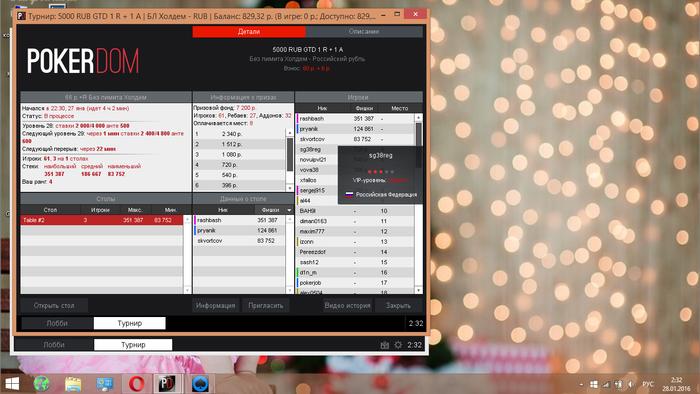Sort tables by the Стол column header
The height and width of the screenshot is (394, 700).
tap(50, 210)
